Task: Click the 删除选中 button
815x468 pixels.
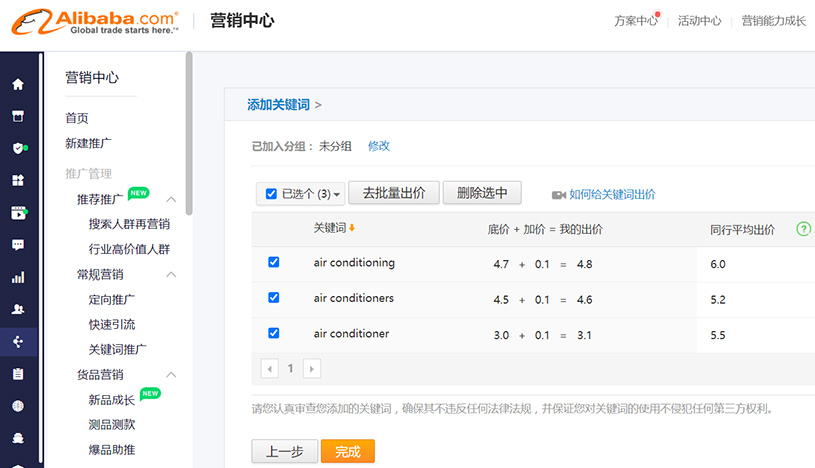Action: [482, 193]
